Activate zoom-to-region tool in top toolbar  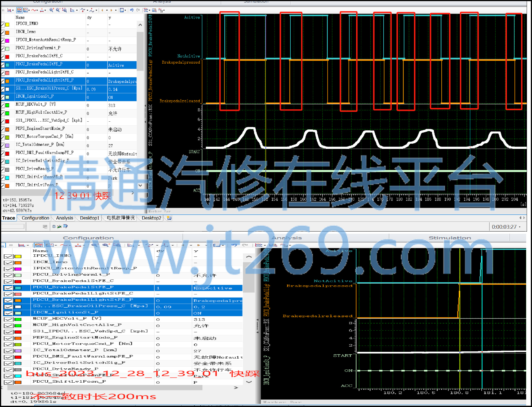[64, 10]
